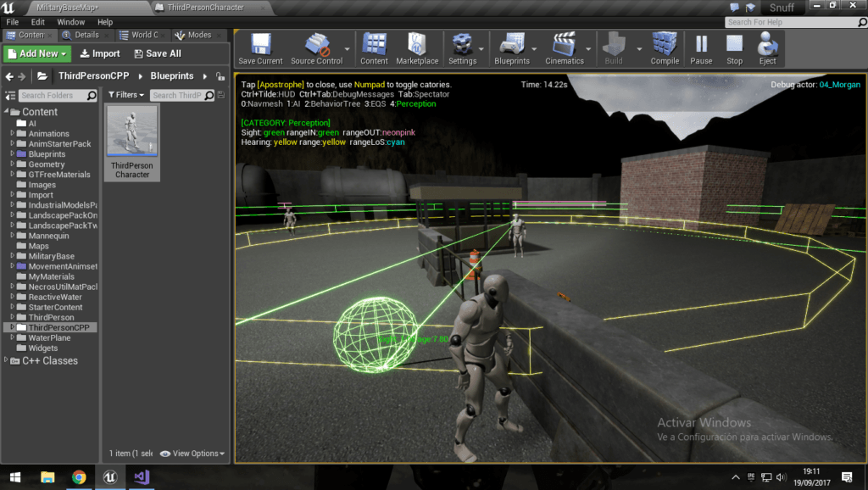Open the Cinematics toolbar icon
Image resolution: width=868 pixels, height=490 pixels.
click(x=564, y=48)
